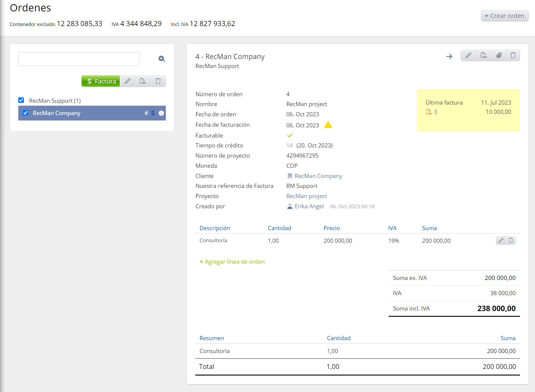
Task: Export order as PDF from header toolbar
Action: 483,55
